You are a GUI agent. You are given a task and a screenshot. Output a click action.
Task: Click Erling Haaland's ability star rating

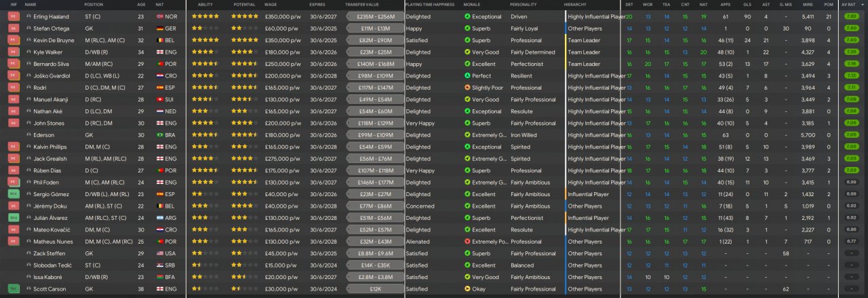pyautogui.click(x=205, y=16)
